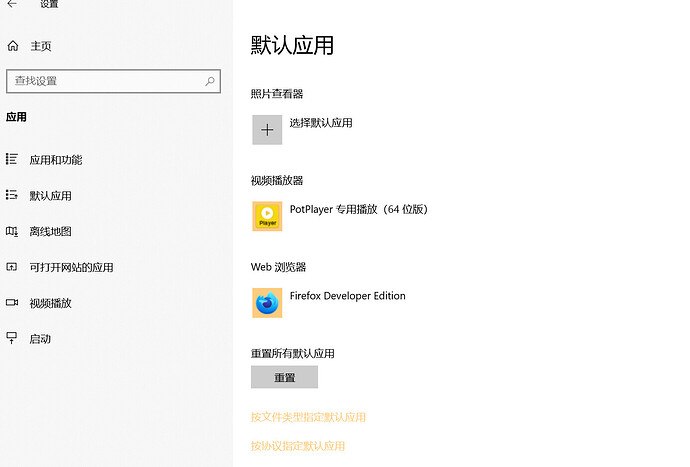Click the 启动 startup icon
The height and width of the screenshot is (467, 690).
[12, 338]
